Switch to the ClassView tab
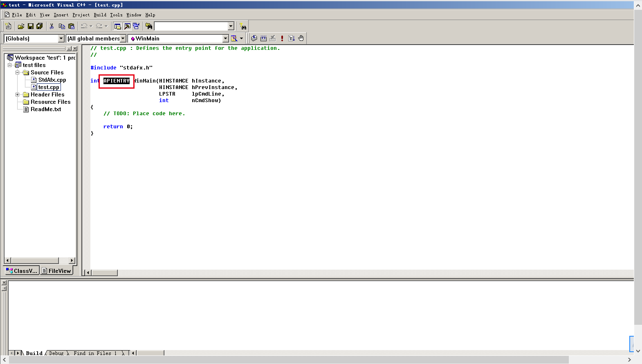The image size is (642, 364). (x=22, y=271)
